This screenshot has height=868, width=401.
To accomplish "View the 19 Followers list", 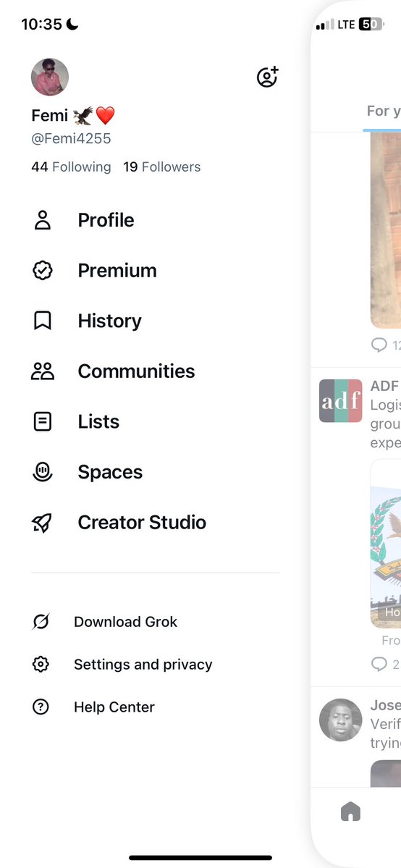I will (x=161, y=167).
